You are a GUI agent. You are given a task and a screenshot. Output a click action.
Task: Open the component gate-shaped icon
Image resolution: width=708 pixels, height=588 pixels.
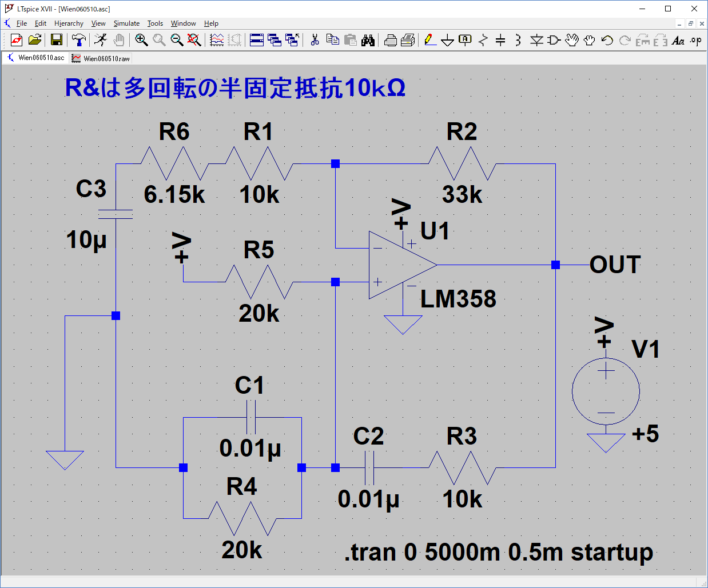click(554, 40)
